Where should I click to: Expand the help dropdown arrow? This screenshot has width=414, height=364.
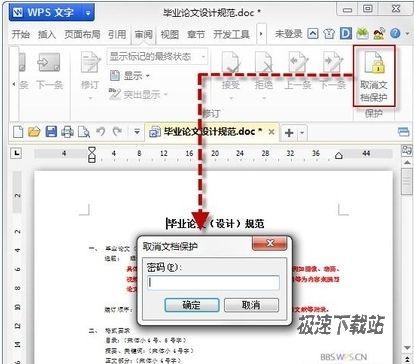point(407,34)
